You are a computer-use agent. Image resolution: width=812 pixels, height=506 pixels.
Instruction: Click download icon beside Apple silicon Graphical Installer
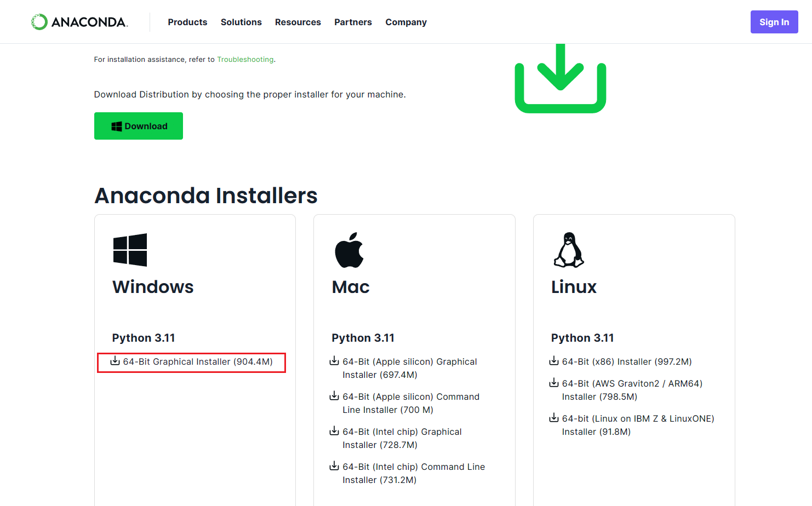coord(334,361)
